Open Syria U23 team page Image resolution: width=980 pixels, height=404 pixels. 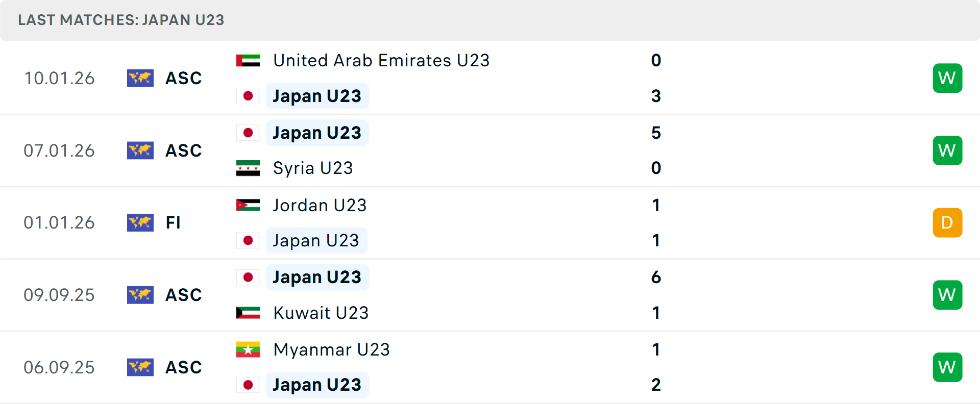click(x=313, y=168)
